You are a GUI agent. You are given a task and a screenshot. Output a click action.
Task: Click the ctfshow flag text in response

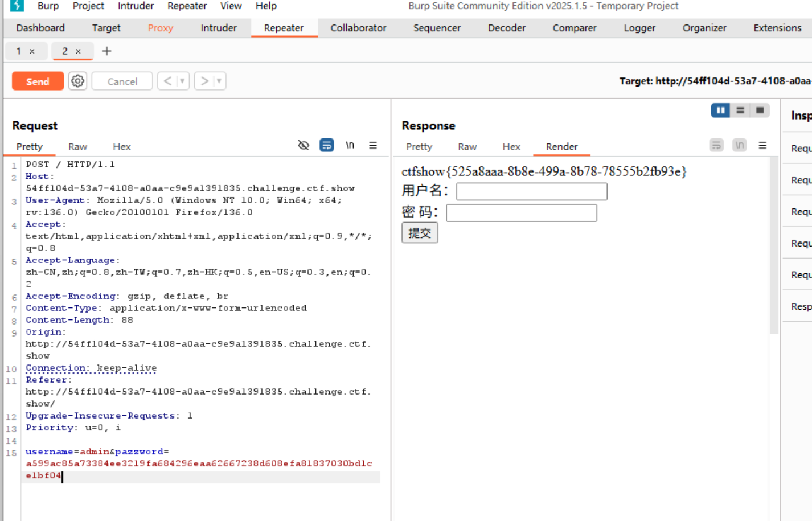pyautogui.click(x=544, y=171)
